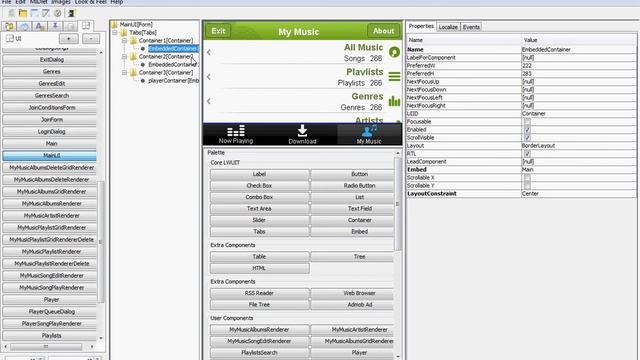The height and width of the screenshot is (360, 640).
Task: Click the round gray toolbar icon
Action: 58,13
